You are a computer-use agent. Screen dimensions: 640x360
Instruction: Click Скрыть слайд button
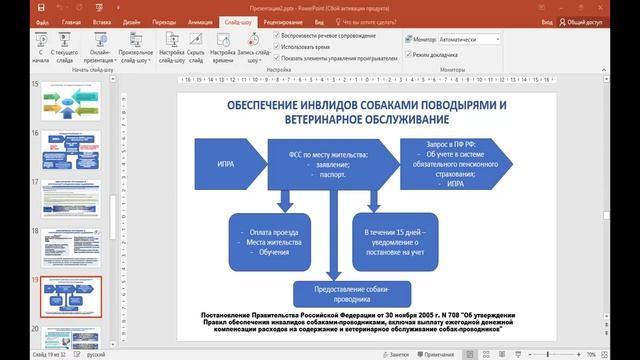point(196,48)
